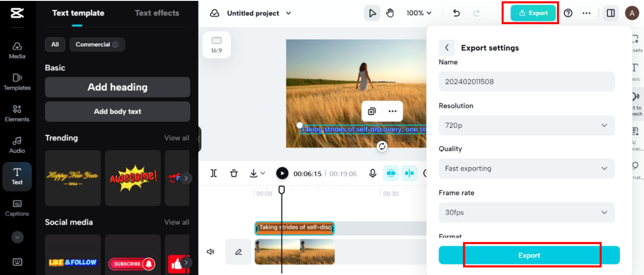The image size is (644, 275).
Task: Select the Text sidebar item
Action: pyautogui.click(x=17, y=176)
